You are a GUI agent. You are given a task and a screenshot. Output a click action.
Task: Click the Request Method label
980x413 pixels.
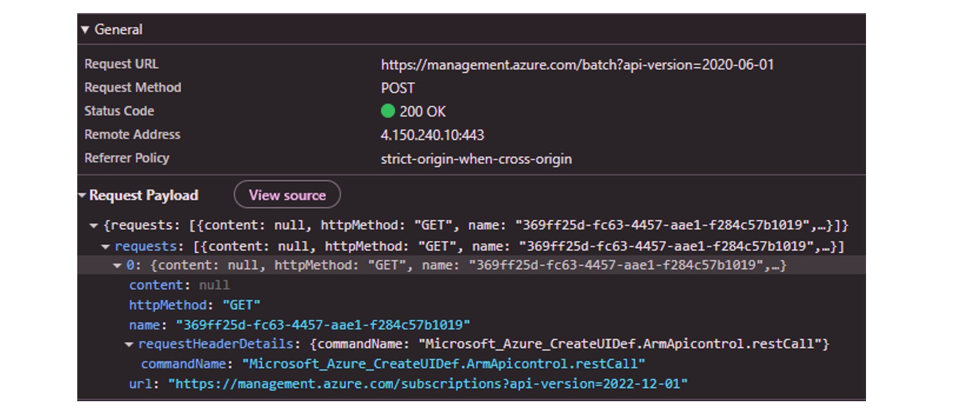(133, 88)
